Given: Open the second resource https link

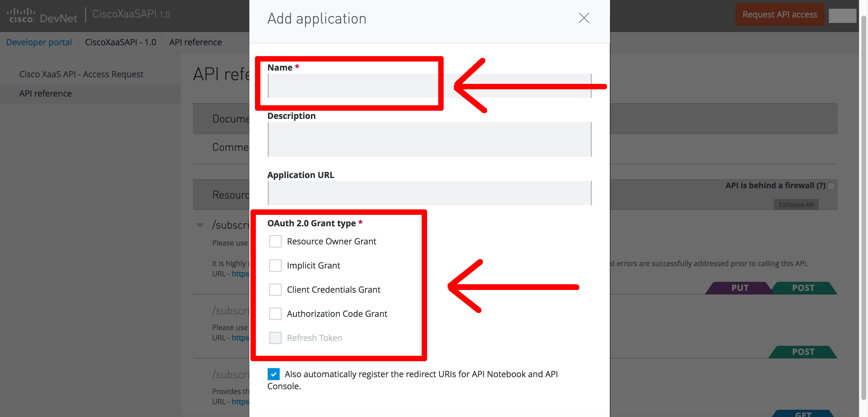Looking at the screenshot, I should (240, 338).
